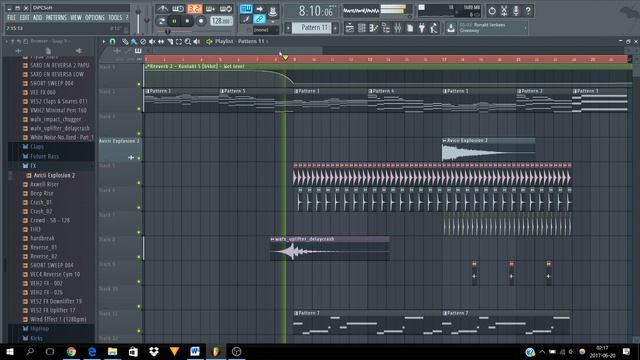Toggle the playlist snap magnet icon
Screen dimensions: 640x360
[x=113, y=41]
